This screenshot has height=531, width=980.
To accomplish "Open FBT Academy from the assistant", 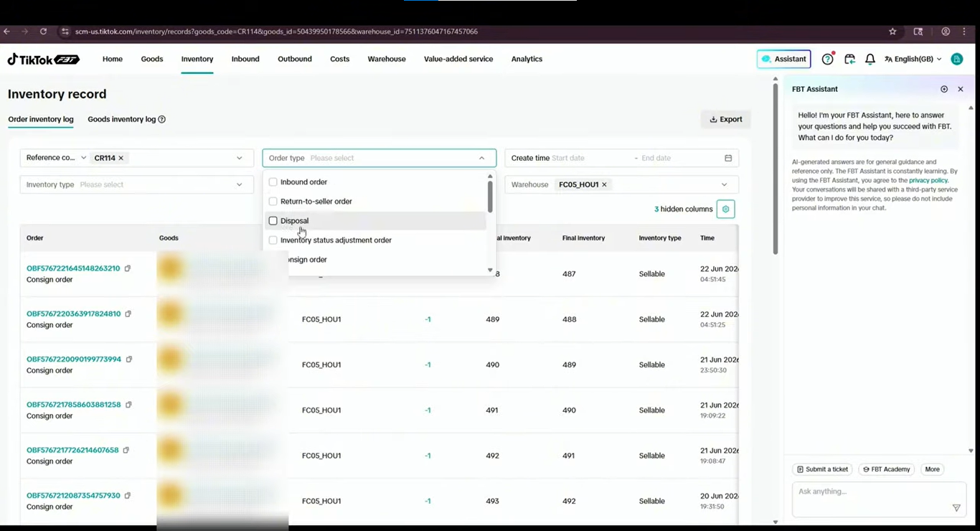I will (887, 469).
